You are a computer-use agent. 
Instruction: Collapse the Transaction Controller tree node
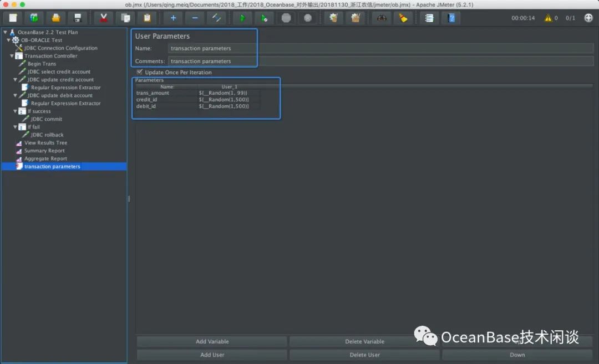pyautogui.click(x=12, y=56)
